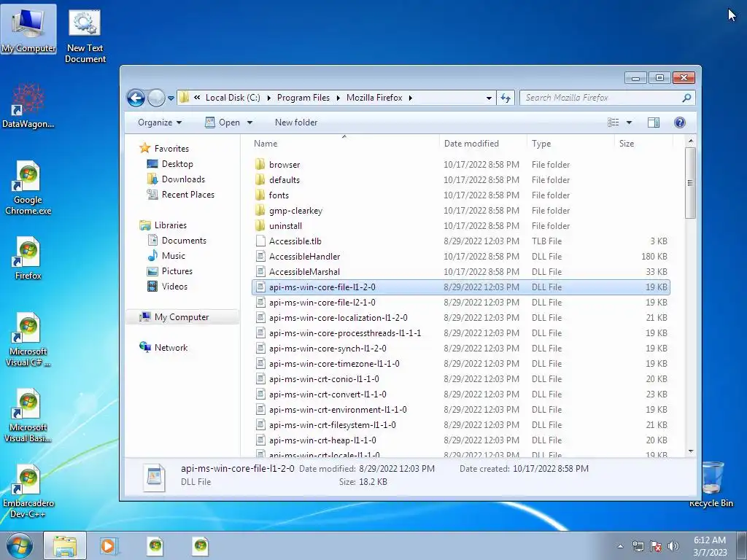Select Google Chrome.exe desktop shortcut
This screenshot has height=560, width=747.
pos(28,189)
